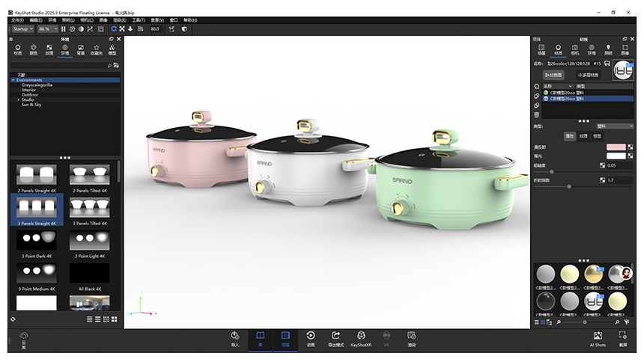Click the library search magnifier icon
644x362 pixels.
tap(109, 66)
